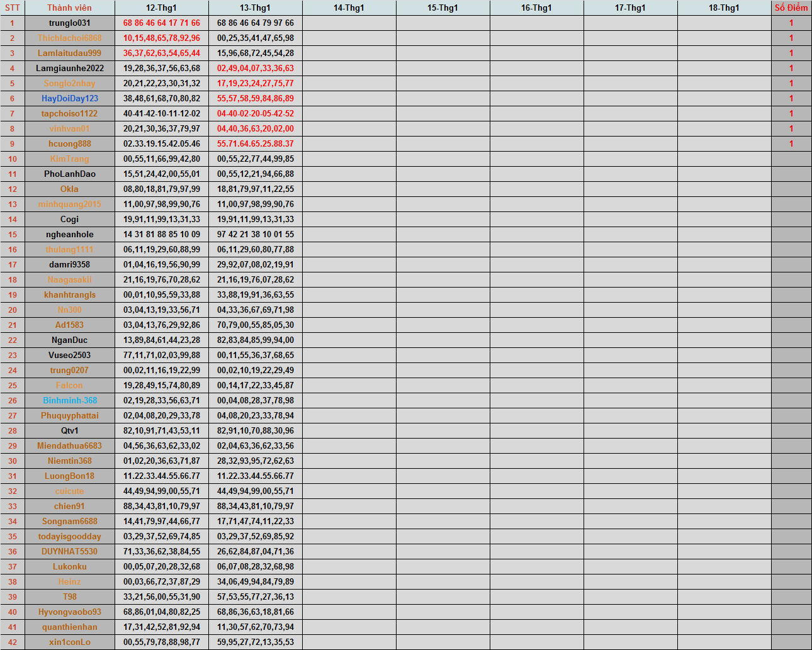Select cell 82,83,84,85,99,94,00

click(x=256, y=340)
